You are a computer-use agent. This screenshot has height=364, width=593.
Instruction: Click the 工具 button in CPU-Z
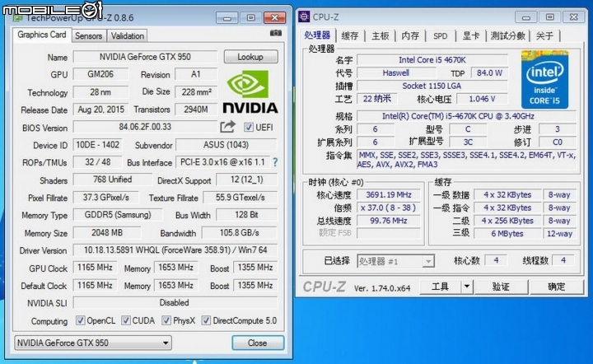(x=441, y=287)
